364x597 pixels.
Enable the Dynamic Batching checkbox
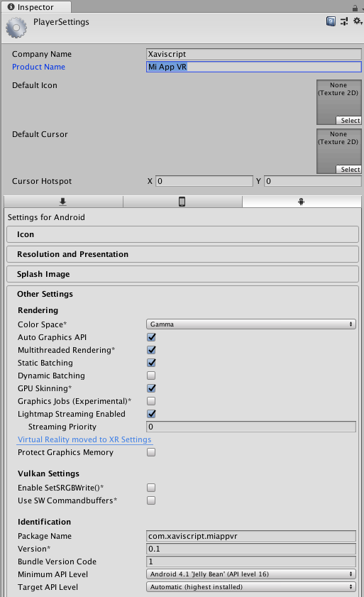coord(151,376)
